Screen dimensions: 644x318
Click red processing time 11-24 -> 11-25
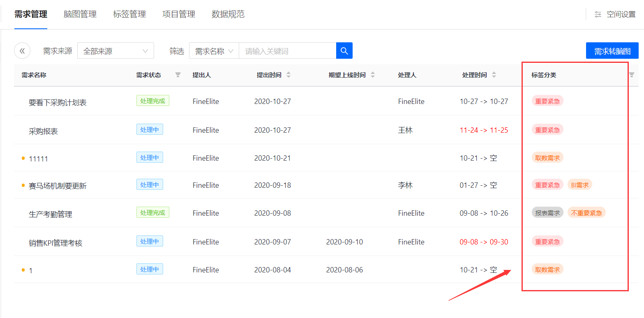point(484,130)
